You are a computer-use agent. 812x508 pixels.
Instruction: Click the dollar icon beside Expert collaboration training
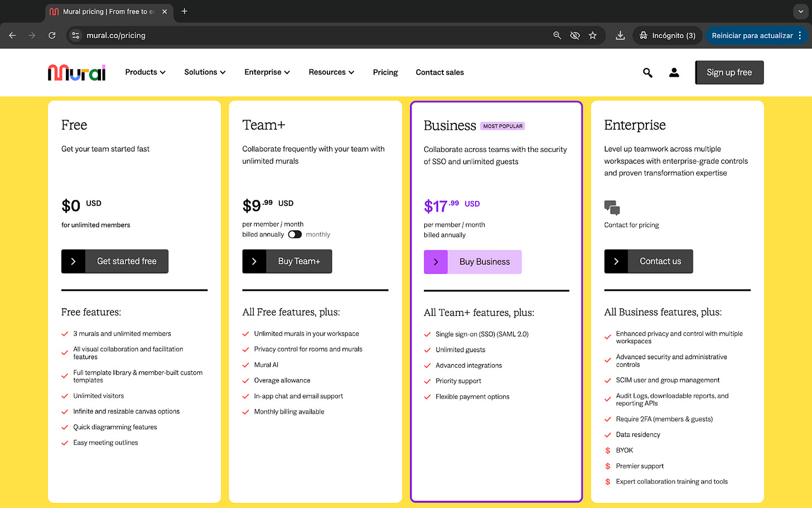tap(608, 482)
